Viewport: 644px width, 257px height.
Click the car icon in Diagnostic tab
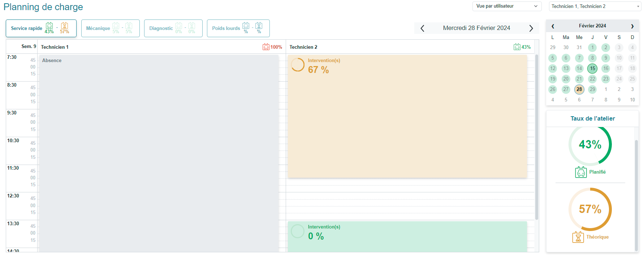(179, 26)
